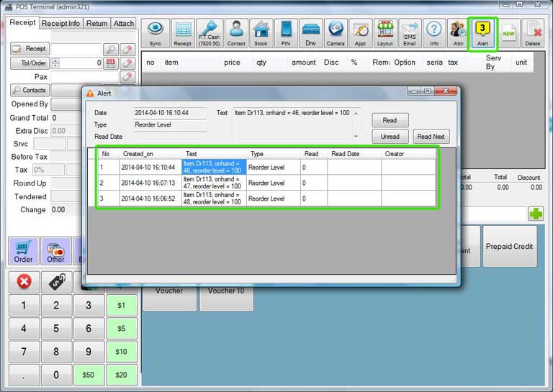Tap the $50 quick cash key
The width and height of the screenshot is (553, 392).
pyautogui.click(x=88, y=375)
